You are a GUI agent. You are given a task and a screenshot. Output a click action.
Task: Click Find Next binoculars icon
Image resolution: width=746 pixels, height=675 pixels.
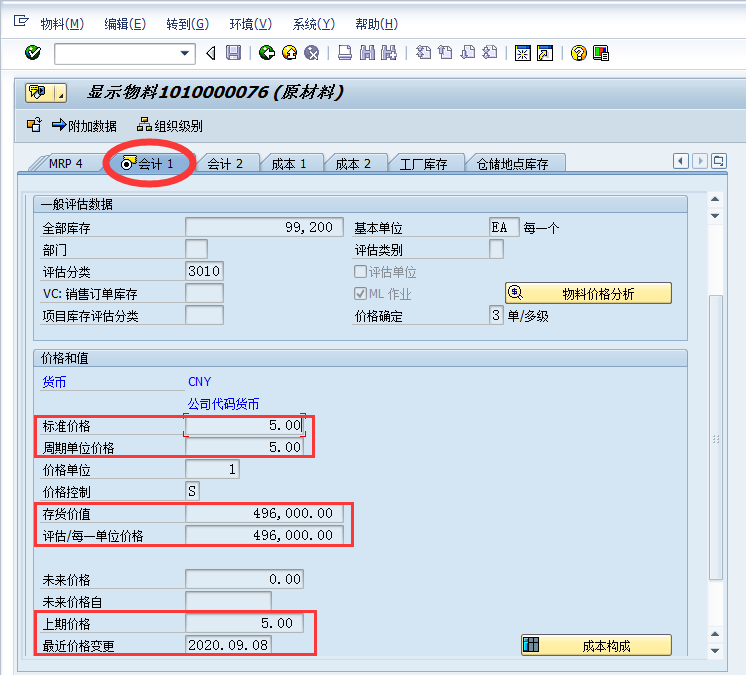389,52
